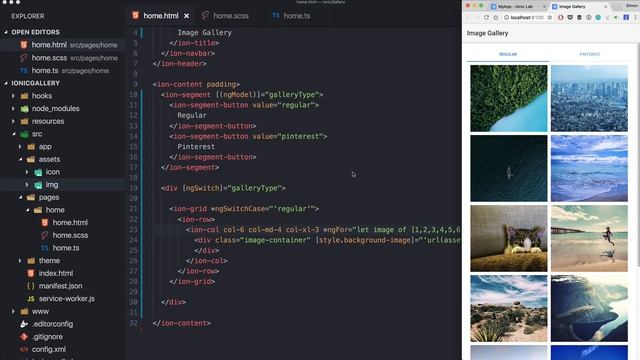Click HTML5 icon beside home.html in pages/home
640x360 pixels.
point(44,222)
